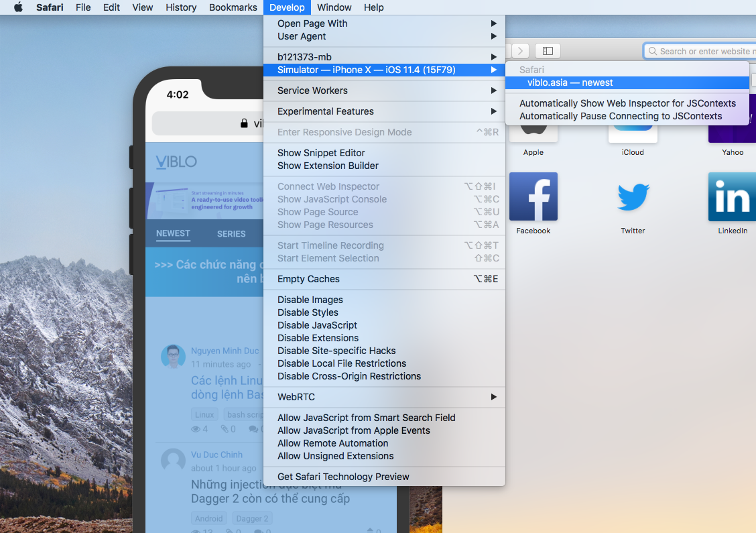756x533 pixels.
Task: Open the iCloud favorite in Safari
Action: 633,133
